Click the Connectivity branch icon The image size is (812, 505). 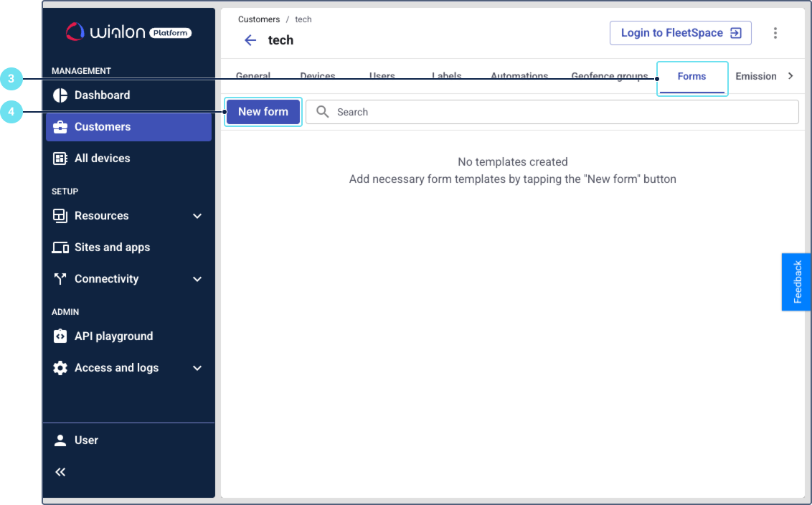click(x=60, y=279)
